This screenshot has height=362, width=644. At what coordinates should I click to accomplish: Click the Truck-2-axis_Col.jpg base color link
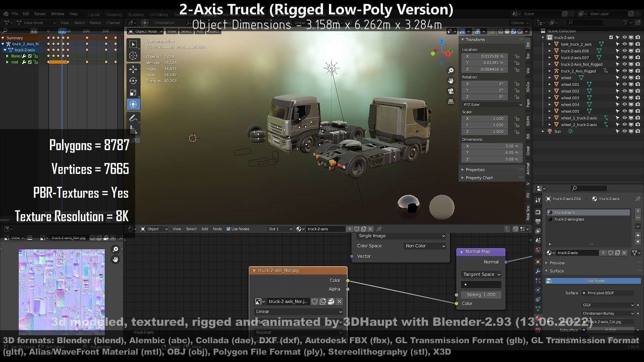click(x=607, y=322)
